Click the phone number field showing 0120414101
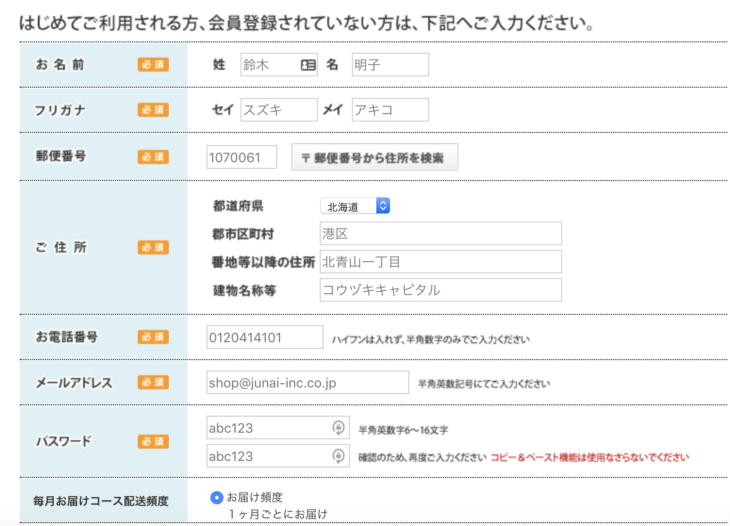The image size is (730, 526). [x=264, y=337]
